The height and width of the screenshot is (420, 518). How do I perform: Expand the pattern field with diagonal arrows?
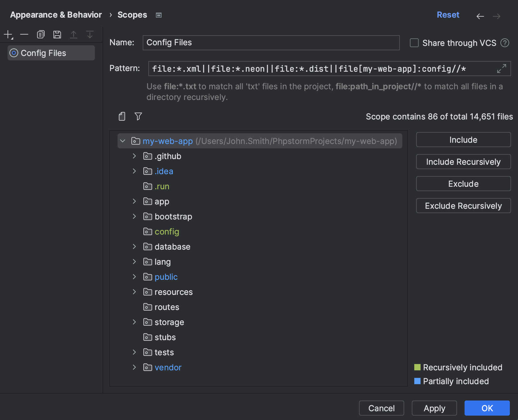point(502,69)
